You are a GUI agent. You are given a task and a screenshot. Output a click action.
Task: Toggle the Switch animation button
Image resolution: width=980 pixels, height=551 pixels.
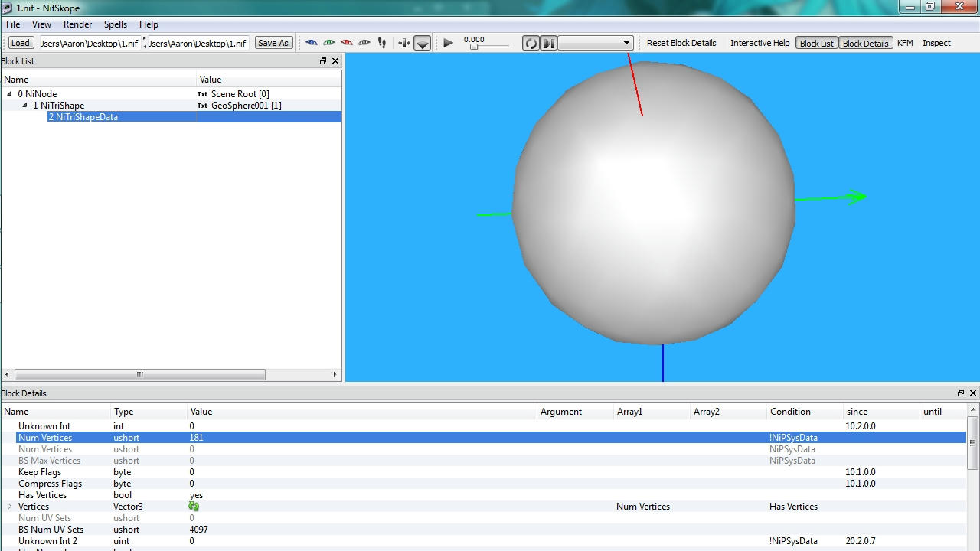(549, 43)
